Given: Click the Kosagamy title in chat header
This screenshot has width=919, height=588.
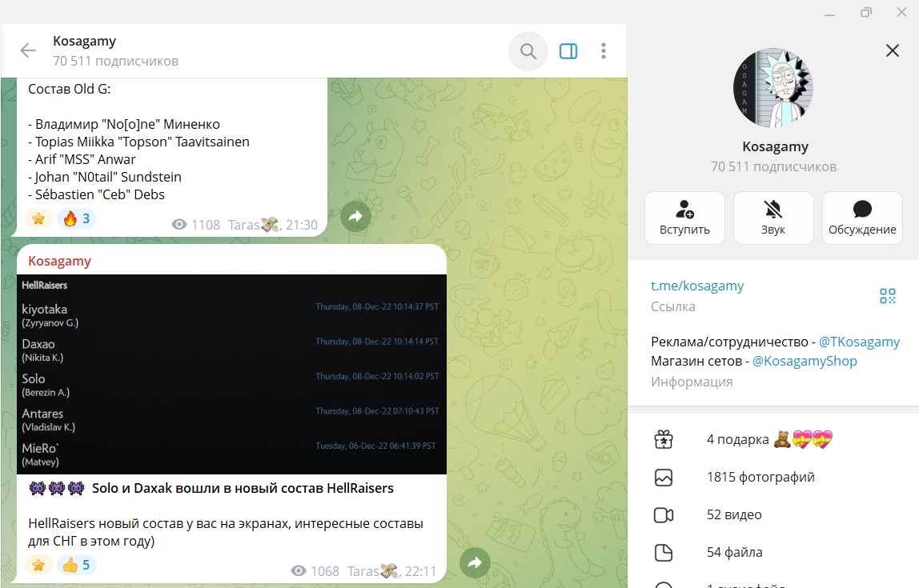Looking at the screenshot, I should tap(84, 41).
